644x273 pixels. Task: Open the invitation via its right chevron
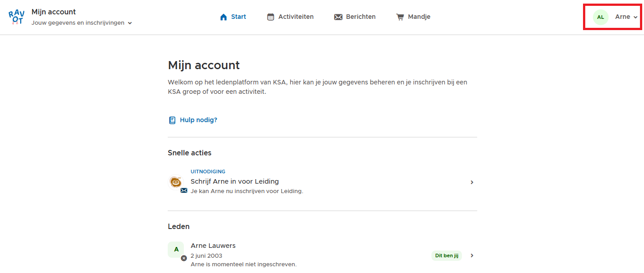click(472, 182)
